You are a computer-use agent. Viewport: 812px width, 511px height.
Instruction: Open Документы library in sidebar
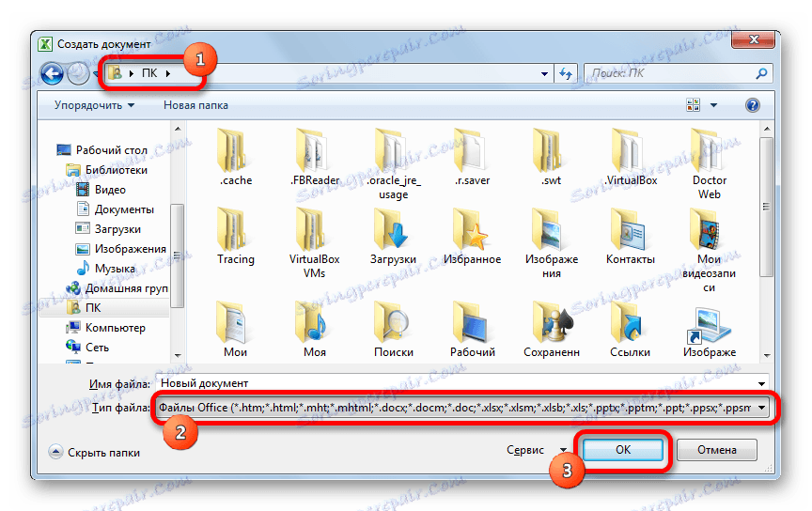[x=115, y=209]
